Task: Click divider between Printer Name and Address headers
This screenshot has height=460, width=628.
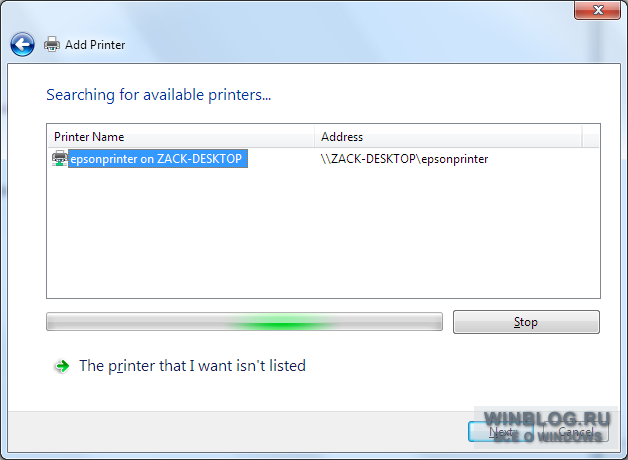Action: [314, 137]
